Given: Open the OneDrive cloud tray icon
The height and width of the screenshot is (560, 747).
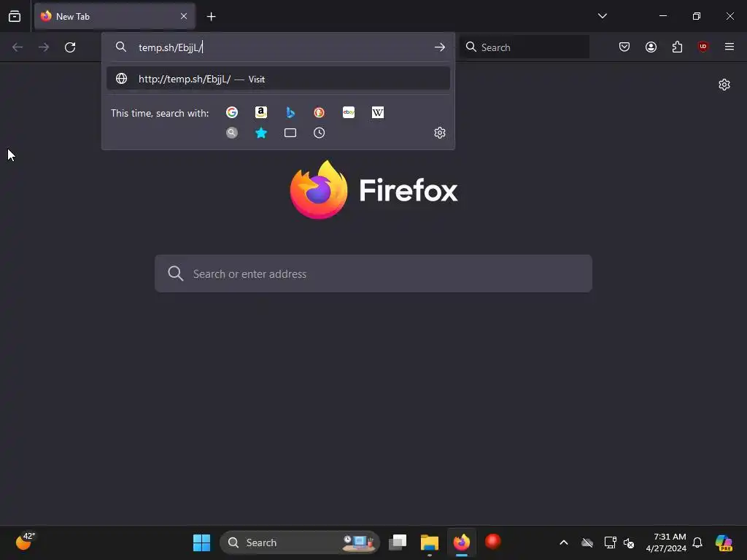Looking at the screenshot, I should tap(587, 542).
